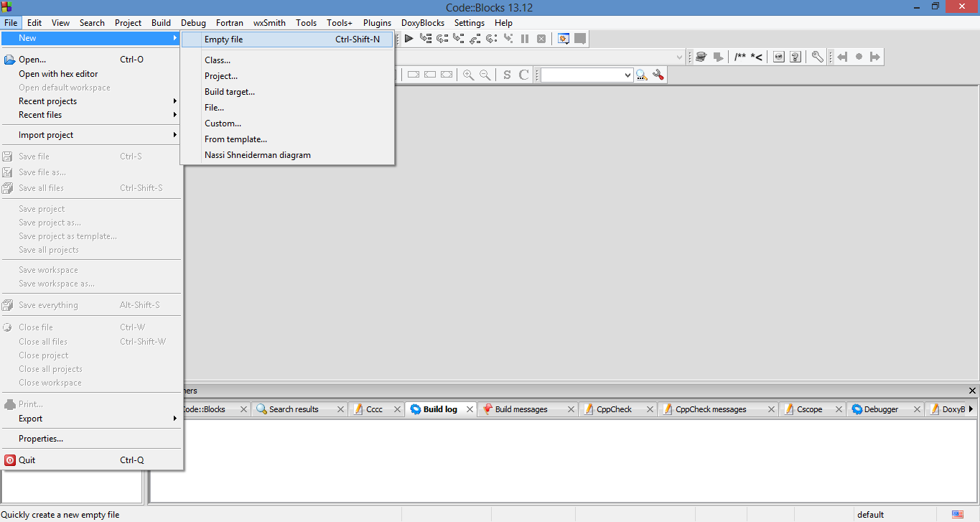Open the Debugging windows icon

tap(564, 39)
